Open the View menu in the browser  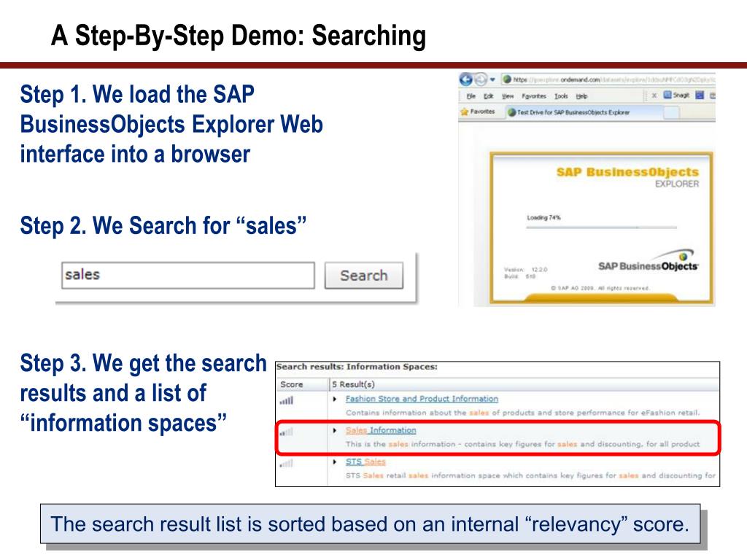(508, 96)
